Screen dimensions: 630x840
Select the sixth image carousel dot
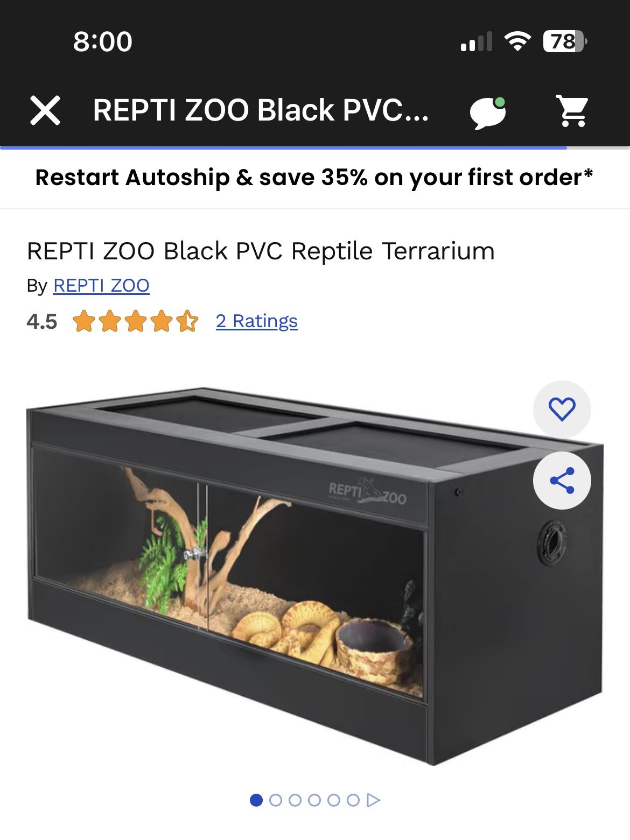click(x=353, y=800)
